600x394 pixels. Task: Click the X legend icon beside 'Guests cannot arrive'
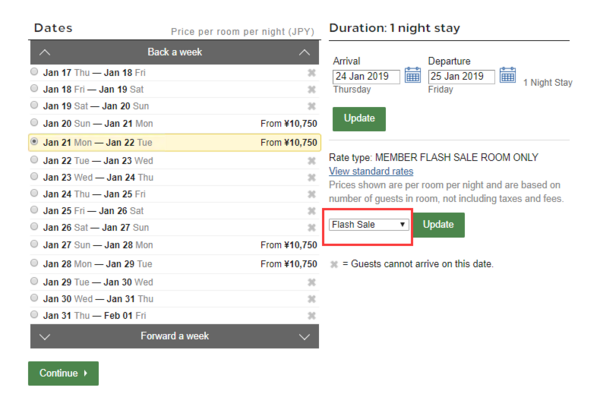click(x=334, y=264)
